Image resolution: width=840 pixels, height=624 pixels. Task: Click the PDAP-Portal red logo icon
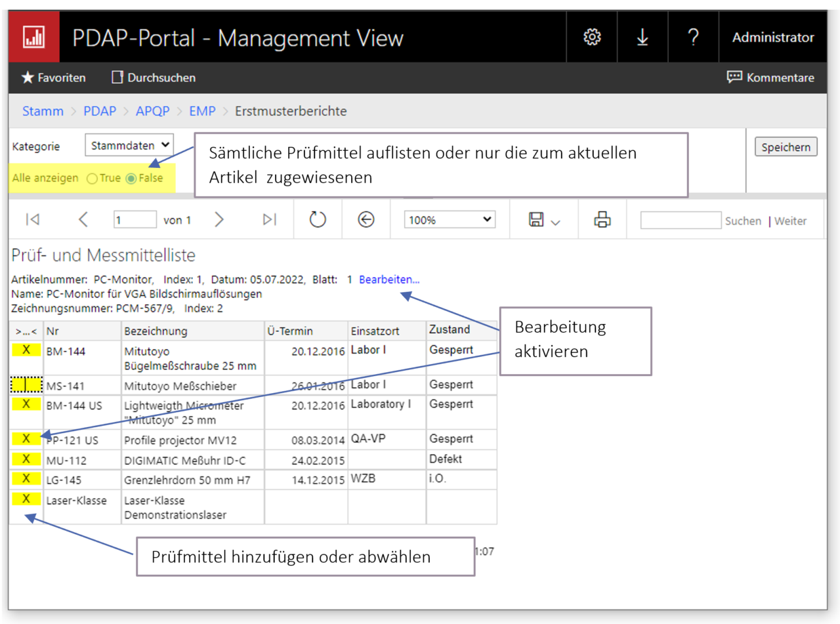pyautogui.click(x=34, y=37)
